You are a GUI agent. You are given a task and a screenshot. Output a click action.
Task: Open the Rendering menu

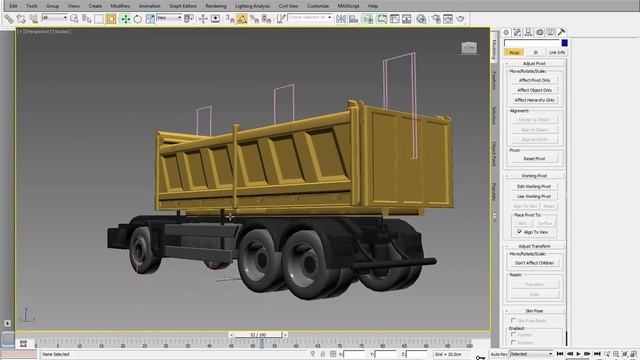(216, 6)
